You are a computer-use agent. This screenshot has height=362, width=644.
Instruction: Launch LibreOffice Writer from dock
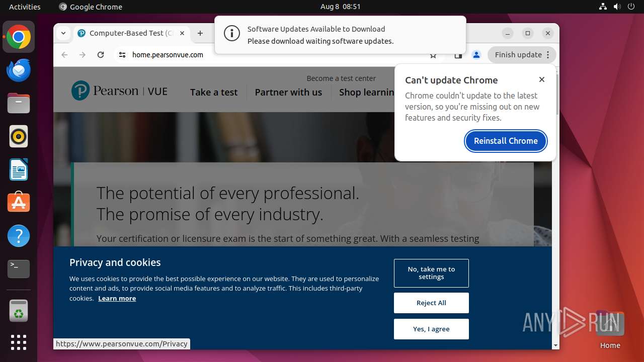coord(19,169)
